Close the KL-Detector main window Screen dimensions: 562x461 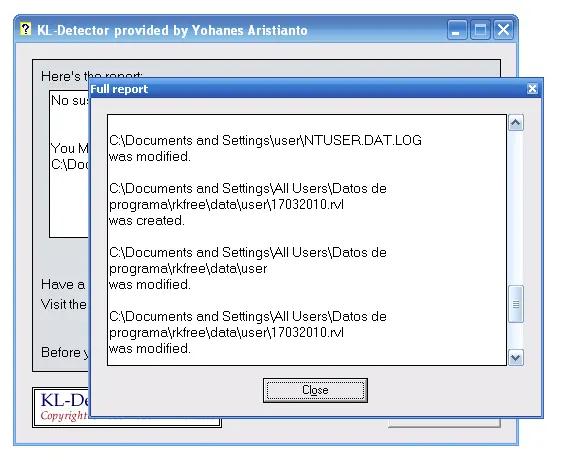(504, 30)
